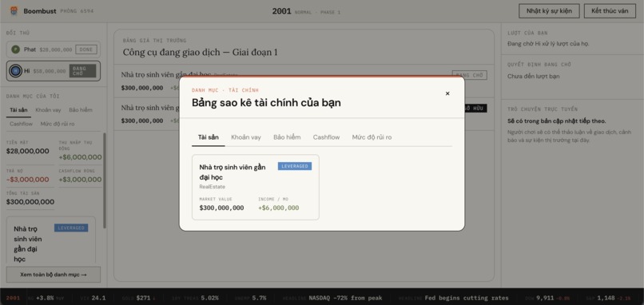Viewport: 644px width, 305px height.
Task: Click the LEVERAGED badge in the left sidebar
Action: 71,228
